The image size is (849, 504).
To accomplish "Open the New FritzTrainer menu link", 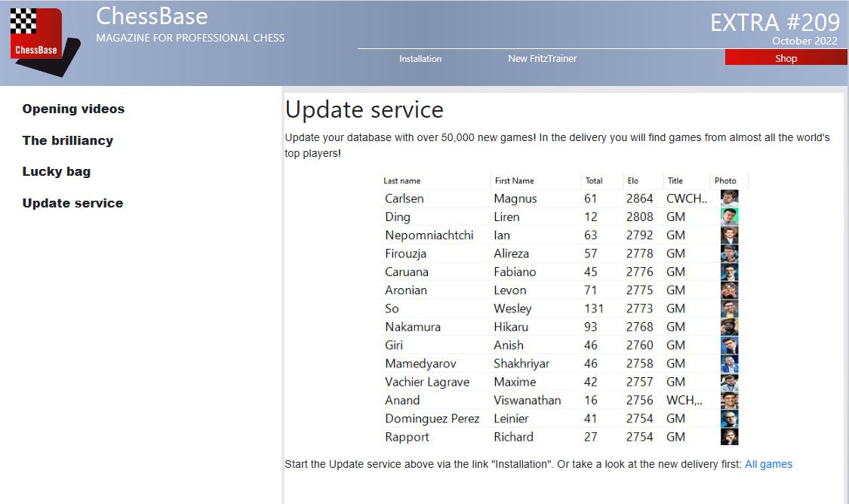I will [x=542, y=58].
